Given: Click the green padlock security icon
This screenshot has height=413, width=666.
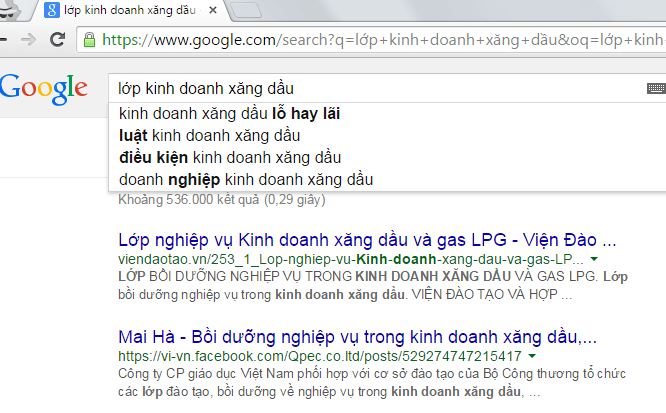Looking at the screenshot, I should pos(89,40).
